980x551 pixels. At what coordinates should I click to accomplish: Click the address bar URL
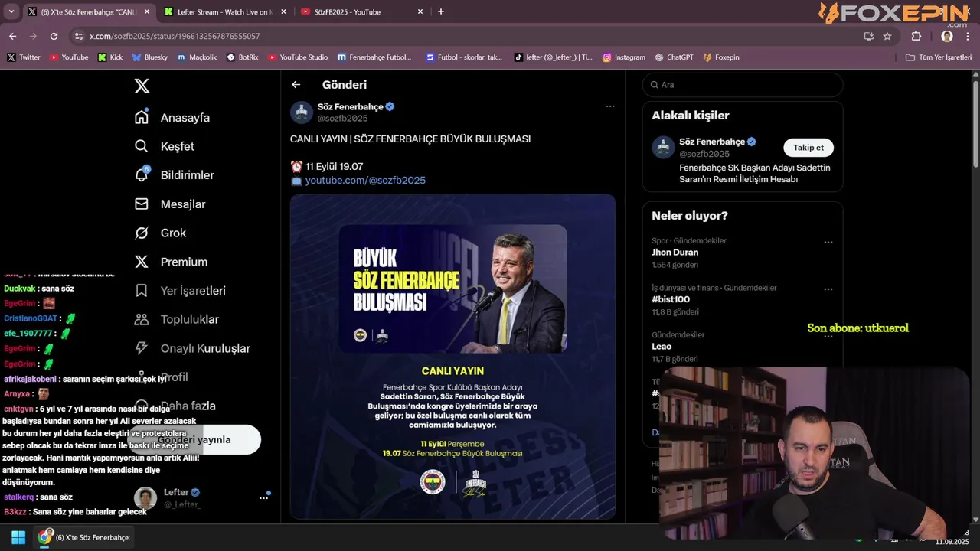point(175,36)
